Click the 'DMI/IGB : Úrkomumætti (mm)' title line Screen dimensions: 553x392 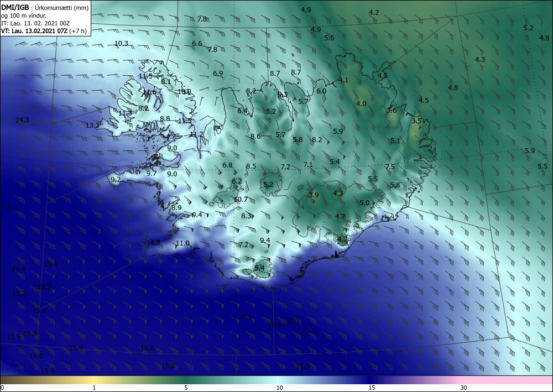pyautogui.click(x=45, y=7)
